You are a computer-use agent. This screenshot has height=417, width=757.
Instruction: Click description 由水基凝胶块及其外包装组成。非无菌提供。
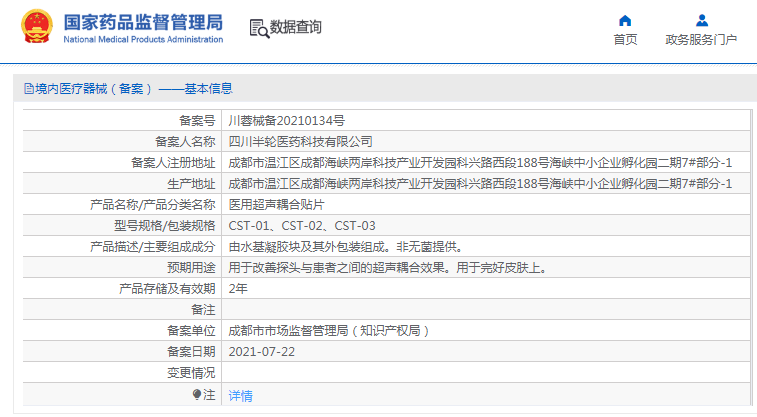point(346,247)
